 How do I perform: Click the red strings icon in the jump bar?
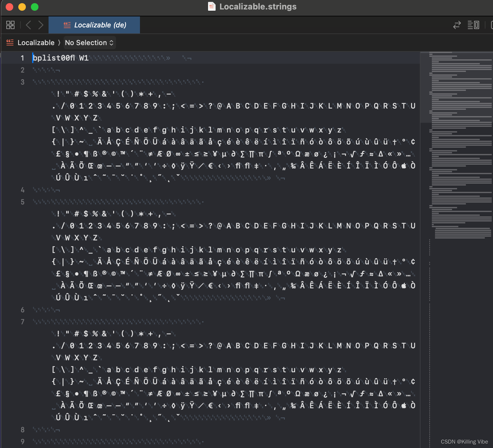click(9, 42)
